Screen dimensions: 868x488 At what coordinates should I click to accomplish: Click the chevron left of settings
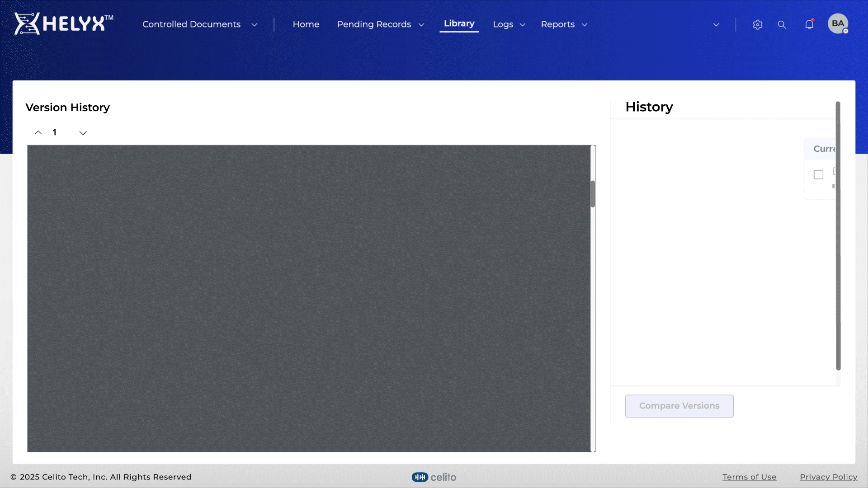[716, 25]
